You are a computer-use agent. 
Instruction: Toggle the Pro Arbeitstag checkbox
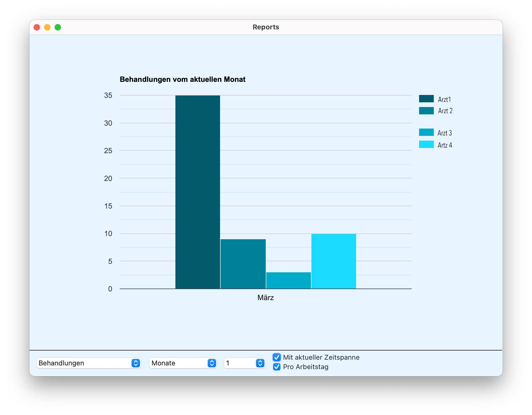(x=277, y=367)
